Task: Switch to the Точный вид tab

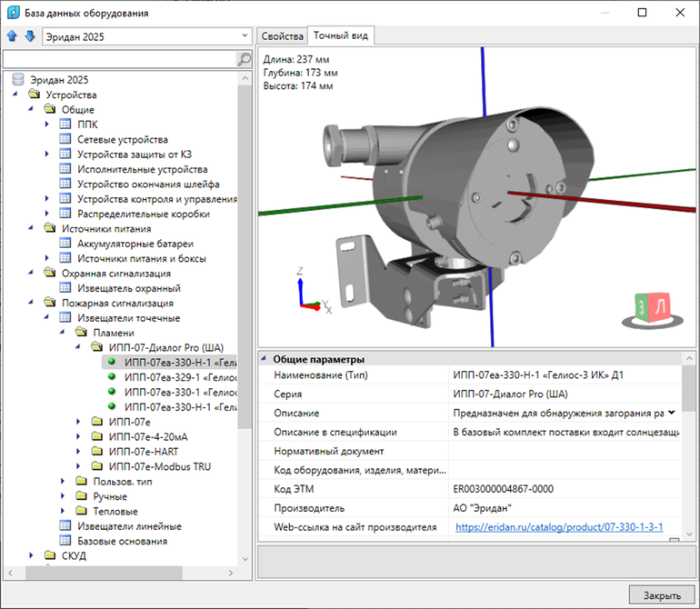Action: pos(341,35)
